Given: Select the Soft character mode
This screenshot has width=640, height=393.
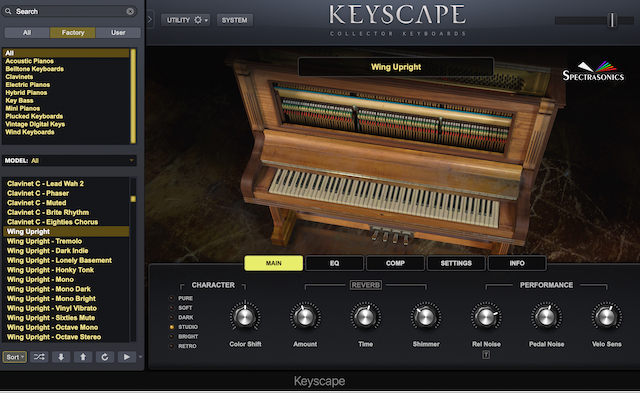Looking at the screenshot, I should [x=181, y=308].
